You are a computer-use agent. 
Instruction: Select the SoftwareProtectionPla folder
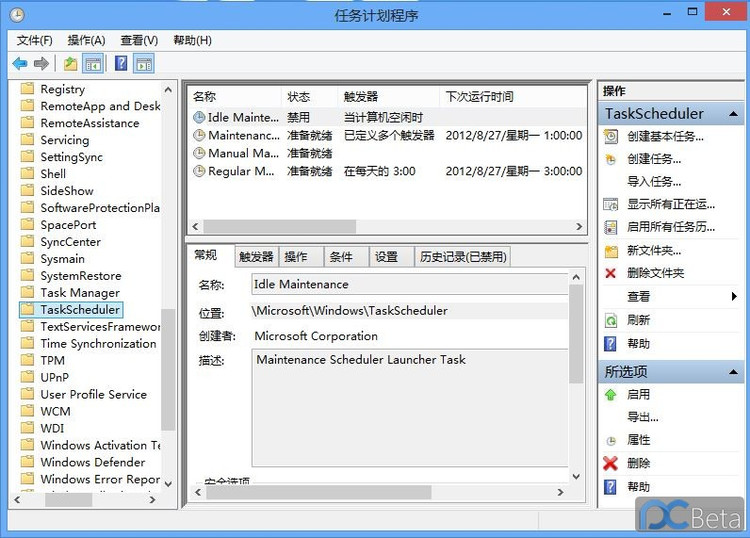(x=99, y=208)
